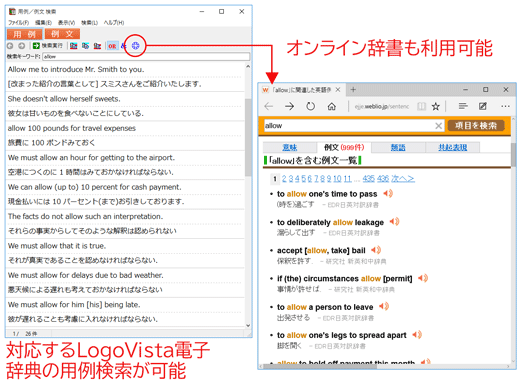Toggle the blue & (AND) search mode
The image size is (520, 384).
coord(123,46)
